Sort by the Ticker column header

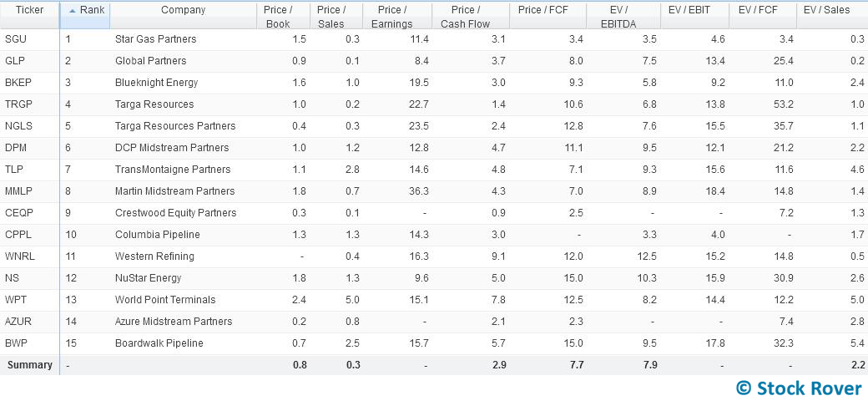[x=29, y=16]
